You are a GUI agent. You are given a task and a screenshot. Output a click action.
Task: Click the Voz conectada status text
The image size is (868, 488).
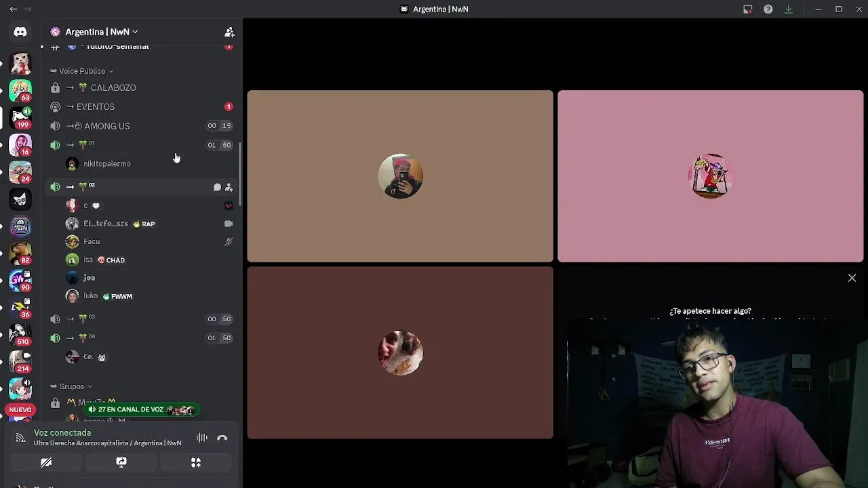pos(62,432)
